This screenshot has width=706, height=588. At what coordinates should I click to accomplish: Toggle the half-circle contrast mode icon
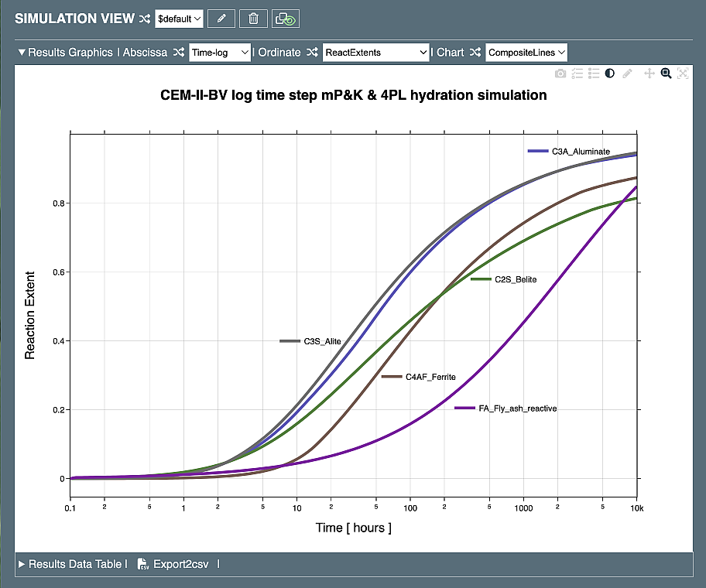pyautogui.click(x=610, y=73)
